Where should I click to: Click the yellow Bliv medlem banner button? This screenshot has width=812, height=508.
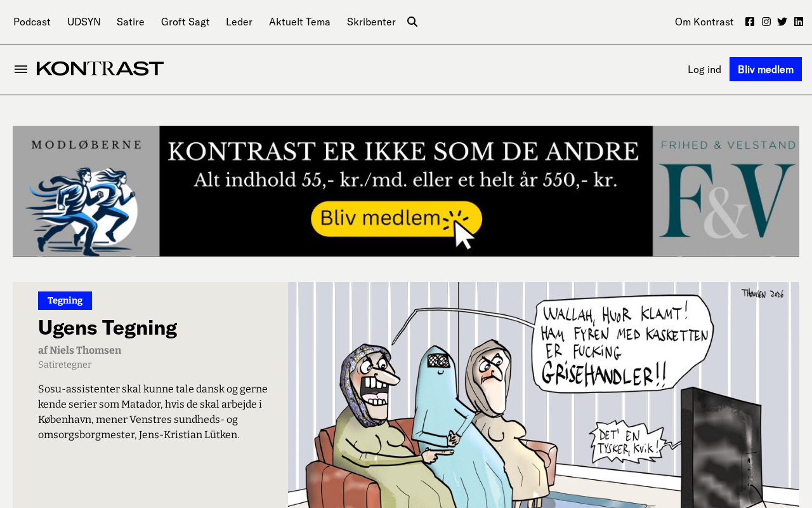(x=396, y=219)
